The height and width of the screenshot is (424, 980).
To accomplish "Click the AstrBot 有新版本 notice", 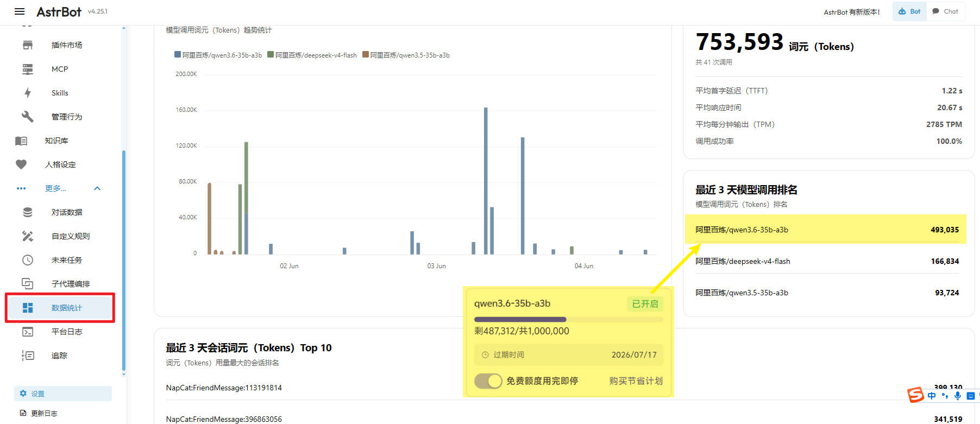I will tap(851, 12).
